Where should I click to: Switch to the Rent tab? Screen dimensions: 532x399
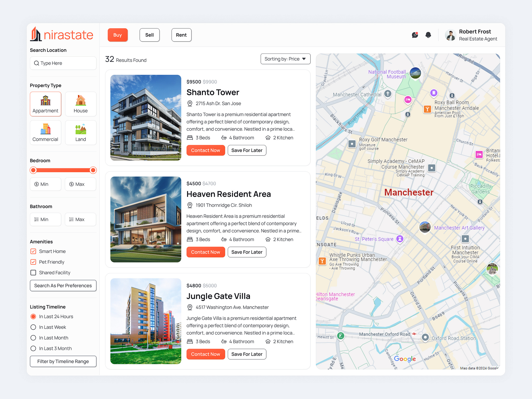coord(181,35)
